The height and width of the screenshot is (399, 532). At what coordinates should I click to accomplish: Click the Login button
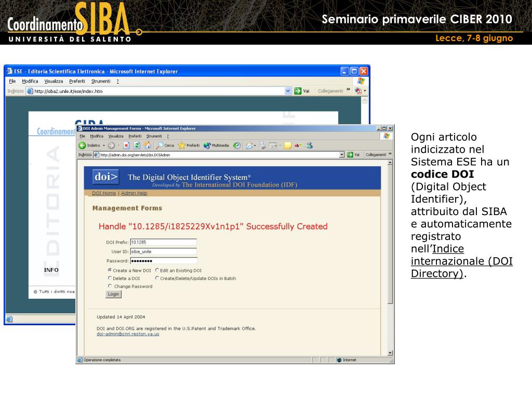[113, 294]
